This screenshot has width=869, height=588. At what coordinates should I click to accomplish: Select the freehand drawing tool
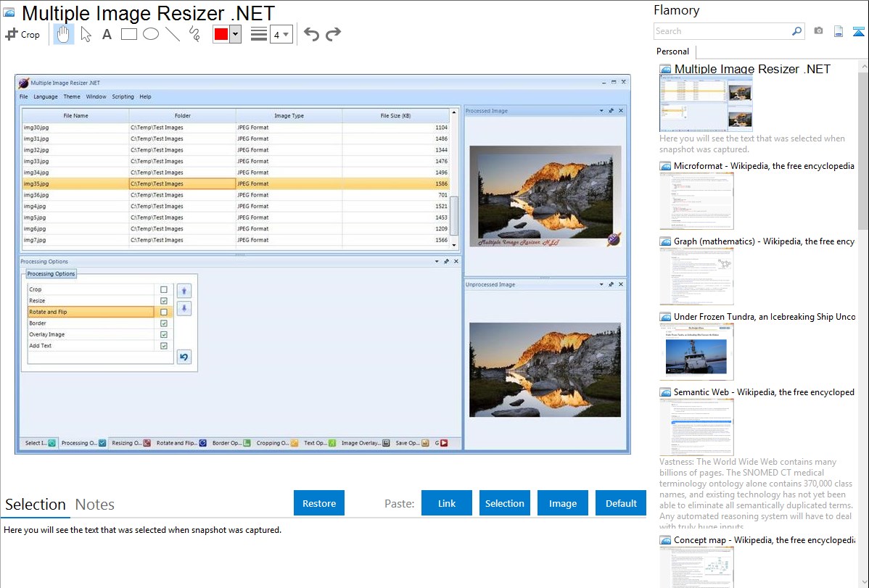point(194,34)
